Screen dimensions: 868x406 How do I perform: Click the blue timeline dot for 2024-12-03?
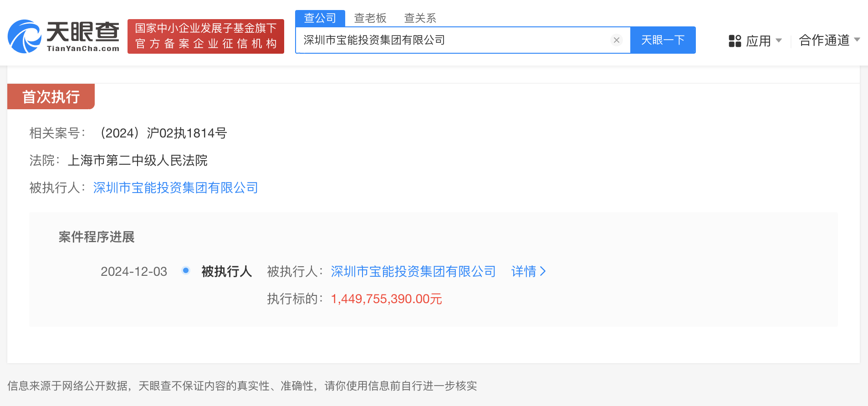[x=186, y=270]
